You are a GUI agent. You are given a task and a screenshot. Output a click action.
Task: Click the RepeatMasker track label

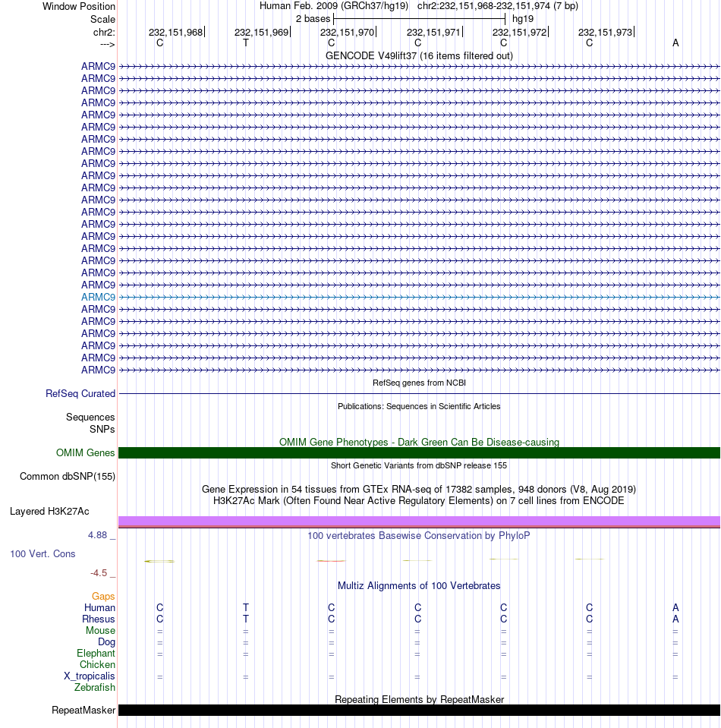tap(83, 711)
